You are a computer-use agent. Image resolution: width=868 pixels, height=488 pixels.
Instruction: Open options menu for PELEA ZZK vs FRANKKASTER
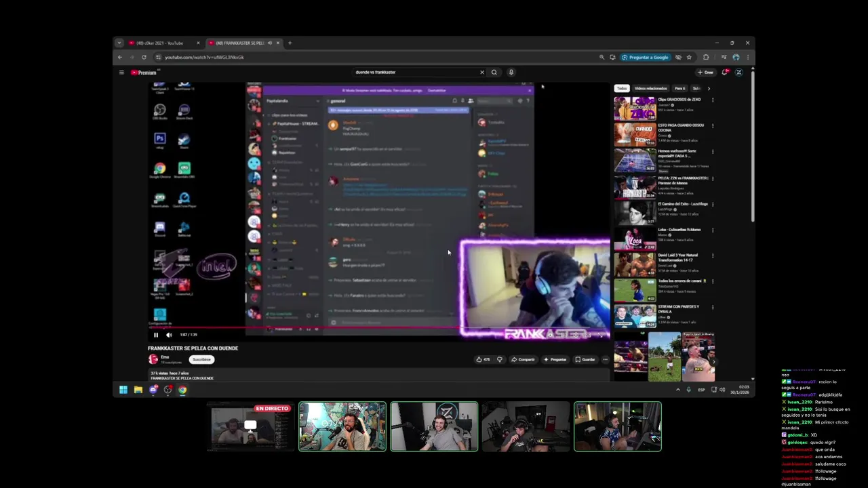[x=713, y=178]
